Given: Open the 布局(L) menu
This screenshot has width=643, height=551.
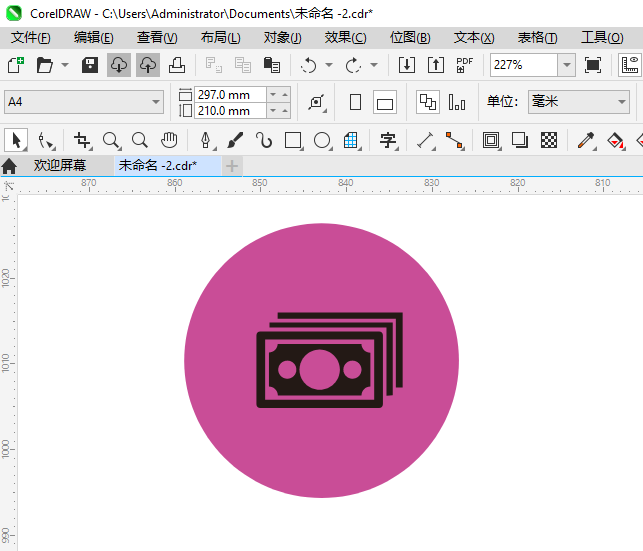Looking at the screenshot, I should [221, 38].
